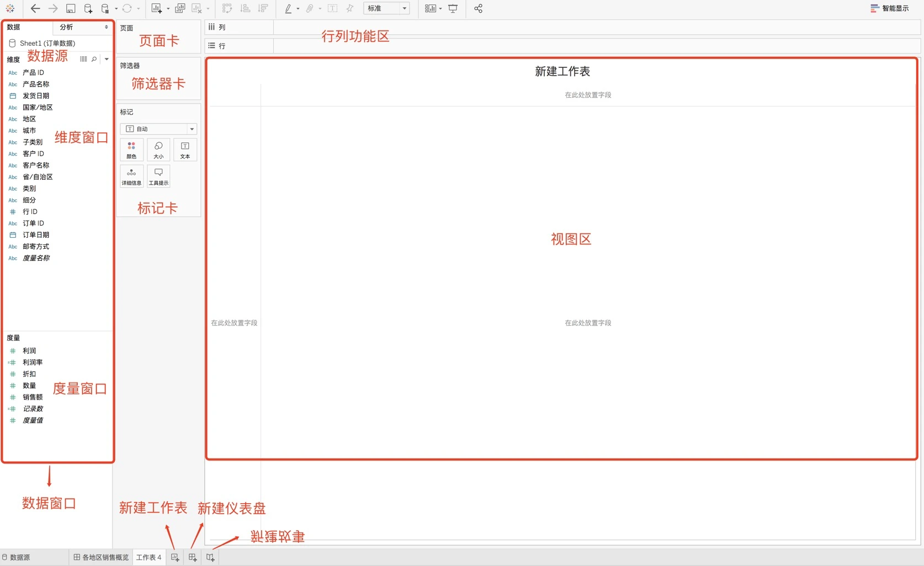Click the share workbook icon
This screenshot has height=566, width=924.
[x=478, y=8]
